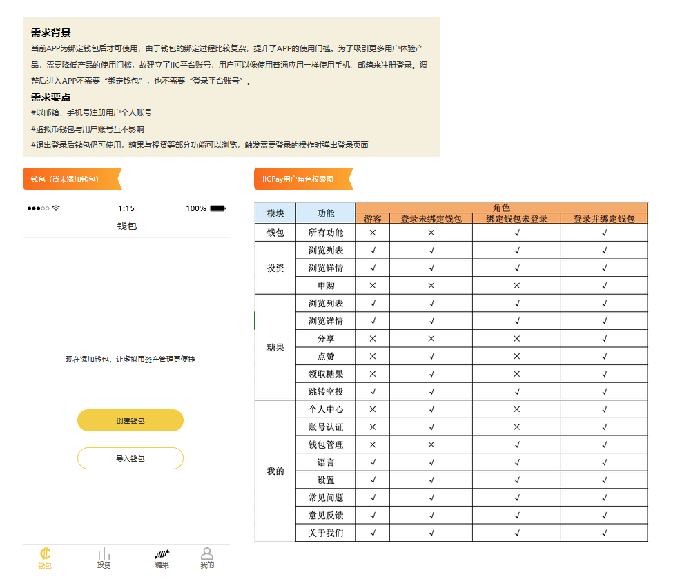Click the 领取糖果 function cell
This screenshot has height=588, width=700.
point(325,373)
